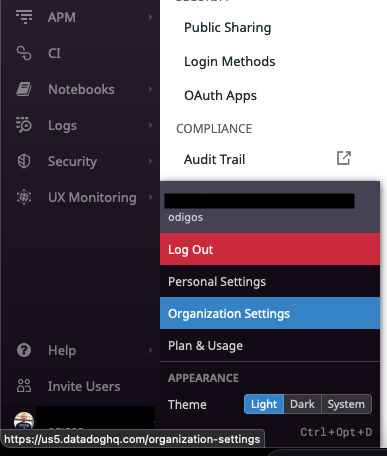Click the Invite Users label
This screenshot has width=387, height=456.
tap(84, 386)
